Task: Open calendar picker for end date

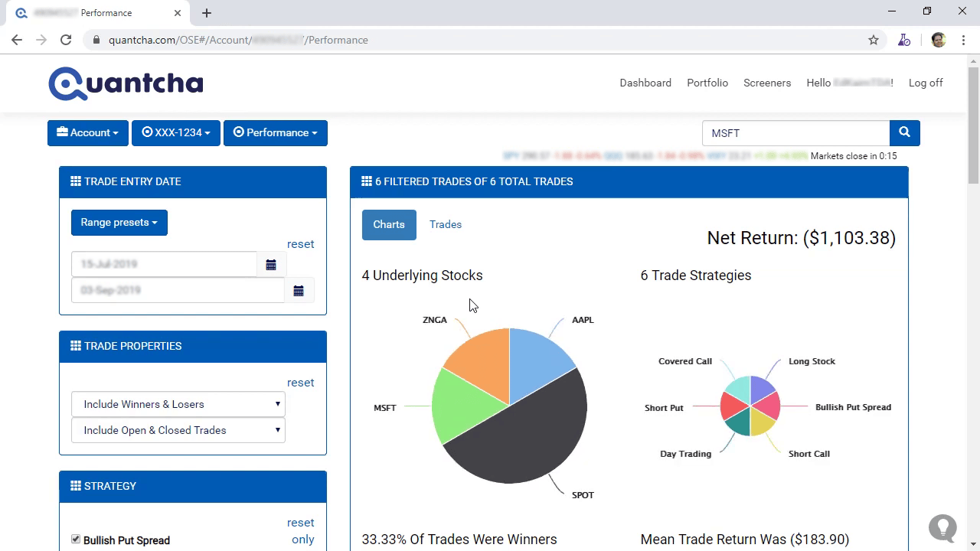Action: [299, 291]
